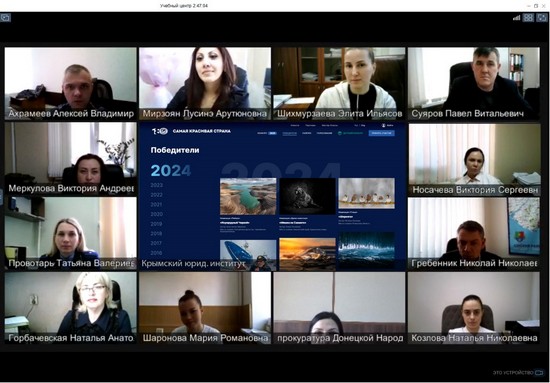Screen dimensions: 550x383
Task: Select Козлова Наталья Николаевна video tile
Action: (474, 308)
